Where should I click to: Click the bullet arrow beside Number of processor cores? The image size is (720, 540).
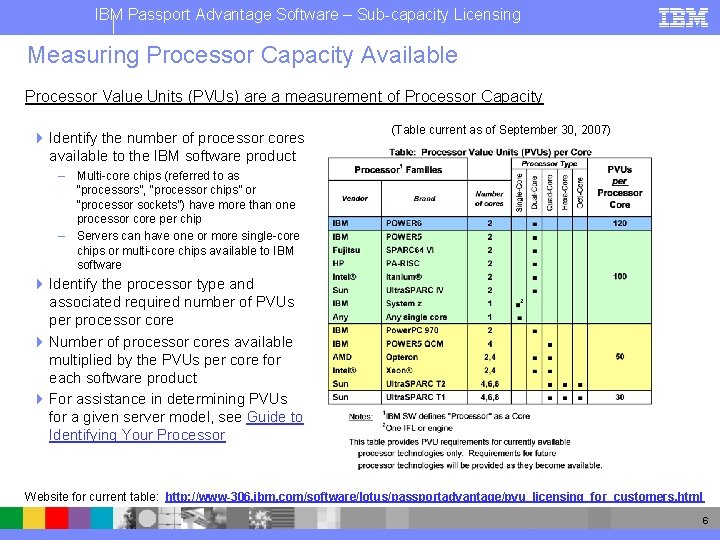(39, 342)
